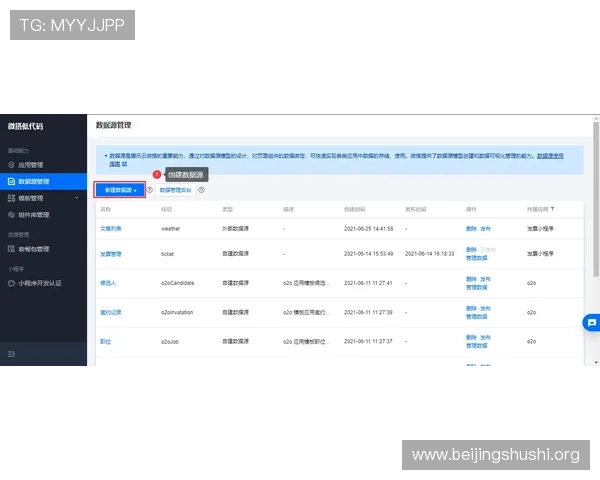This screenshot has height=480, width=600.
Task: Click 管理数据 in the ticket row
Action: (x=476, y=258)
